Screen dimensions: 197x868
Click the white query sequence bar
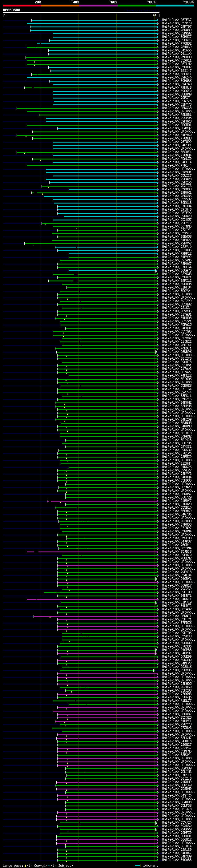tap(81, 12)
